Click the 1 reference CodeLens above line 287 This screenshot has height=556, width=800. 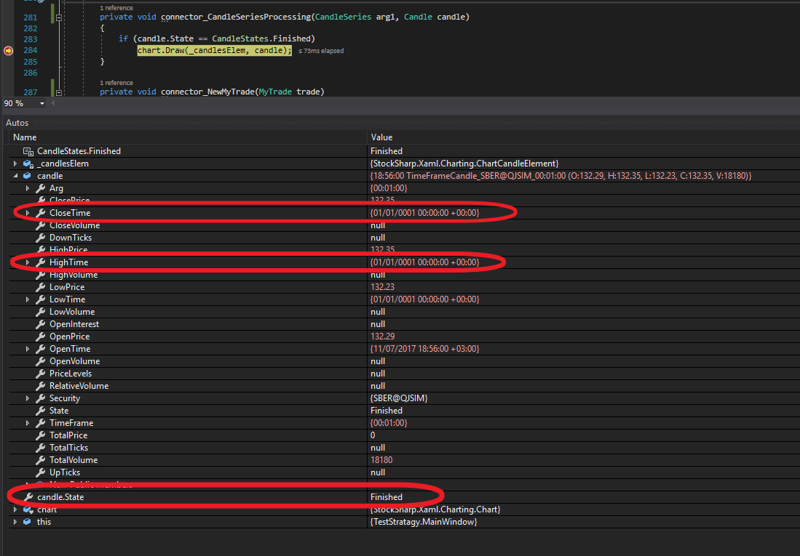[x=116, y=83]
